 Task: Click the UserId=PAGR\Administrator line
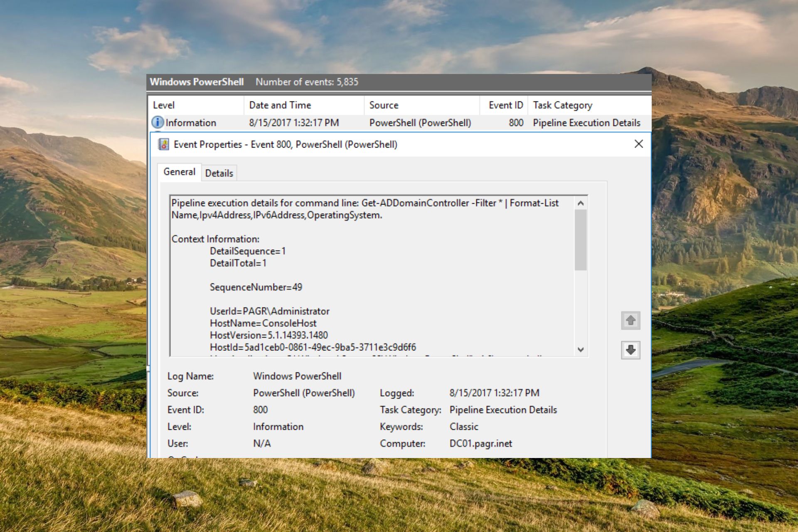point(270,311)
